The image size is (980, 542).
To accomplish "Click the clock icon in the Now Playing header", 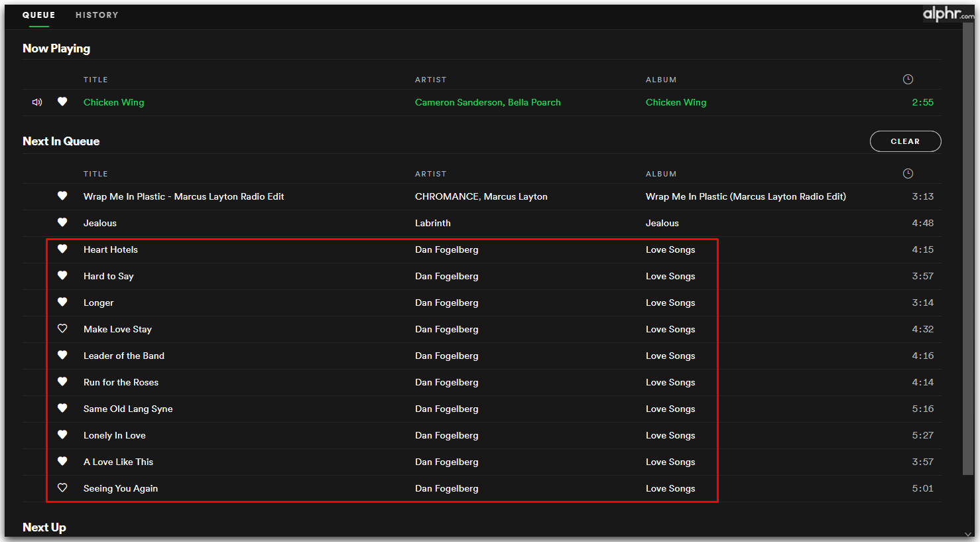I will pyautogui.click(x=908, y=79).
